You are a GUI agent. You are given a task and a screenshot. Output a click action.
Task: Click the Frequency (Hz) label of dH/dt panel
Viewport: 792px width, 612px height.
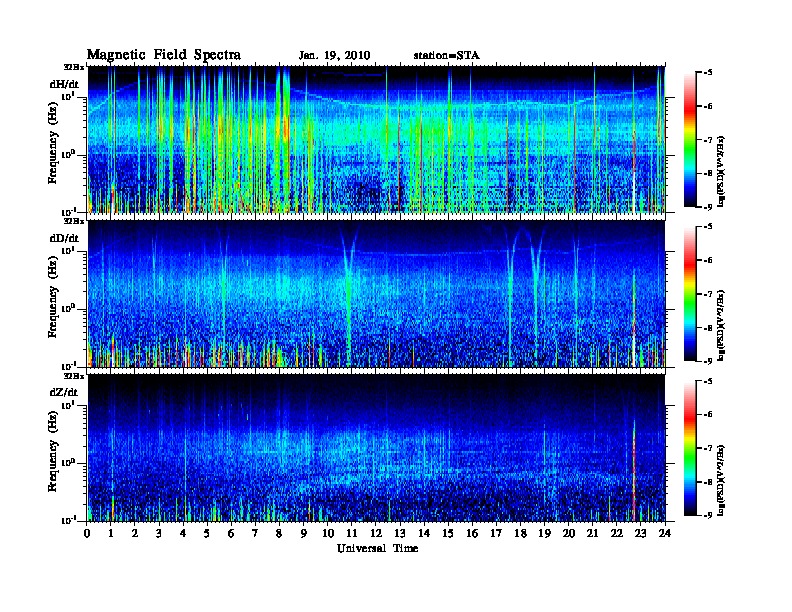(53, 143)
